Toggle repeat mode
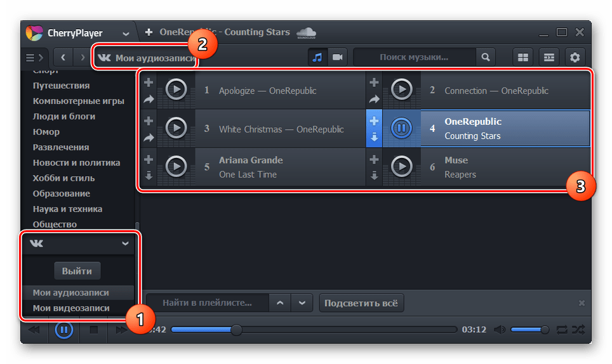The height and width of the screenshot is (364, 612). coord(562,330)
